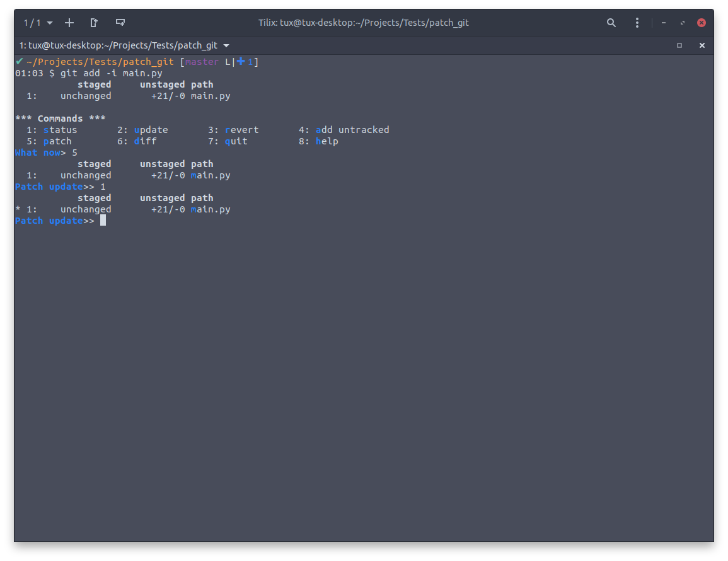Open the "1 / 1" session switcher dropdown
728x561 pixels.
tap(38, 23)
